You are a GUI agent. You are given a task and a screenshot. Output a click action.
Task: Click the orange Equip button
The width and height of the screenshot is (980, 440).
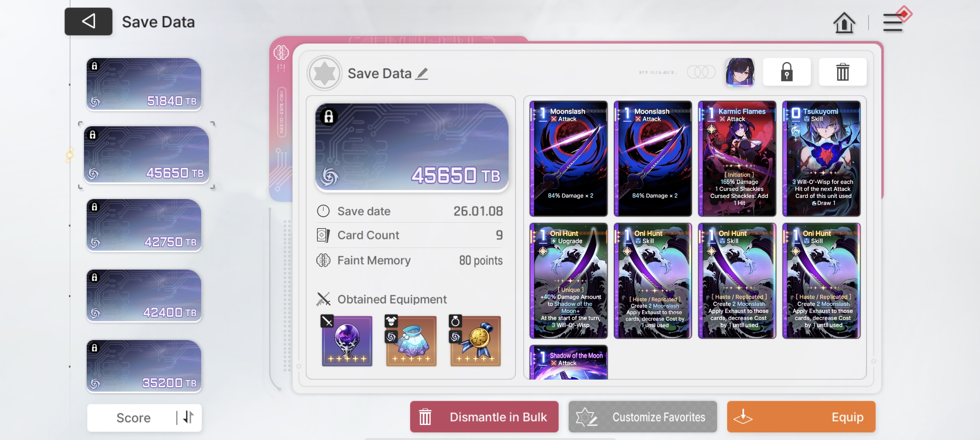pyautogui.click(x=801, y=417)
